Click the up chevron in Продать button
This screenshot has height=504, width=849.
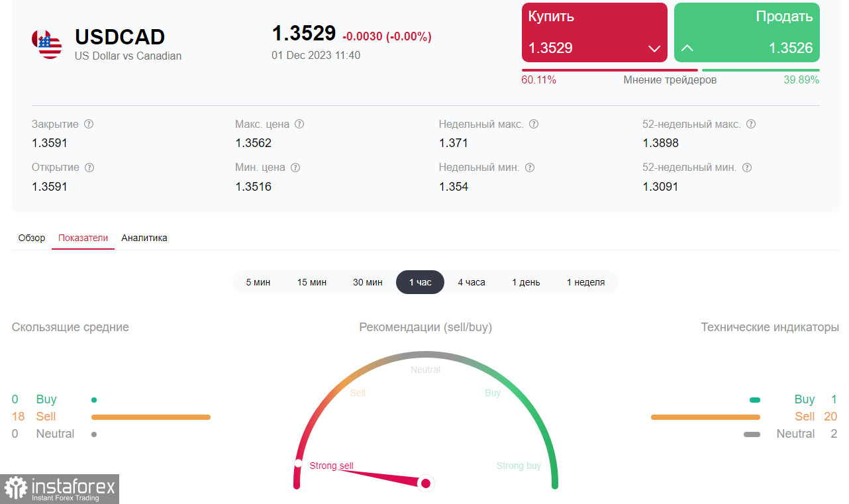click(687, 48)
